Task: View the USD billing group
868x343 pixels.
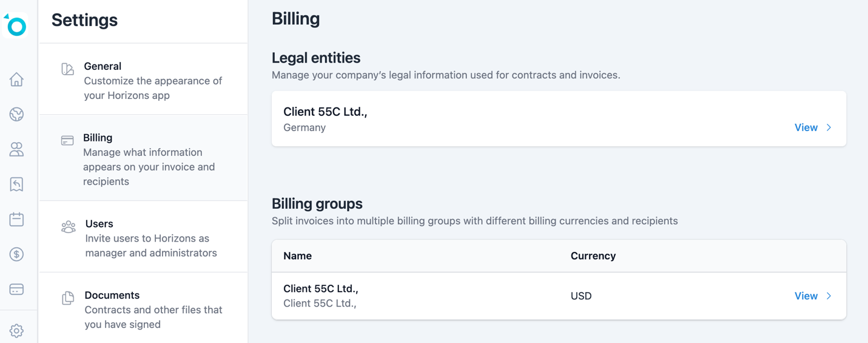Action: tap(806, 296)
